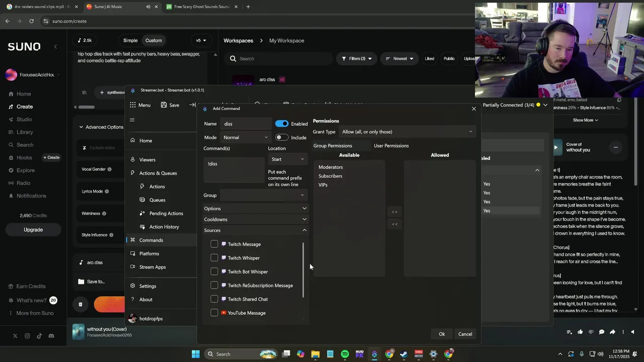Click the Suno trash delete icon
Screen dimensions: 644x362
coord(80,304)
